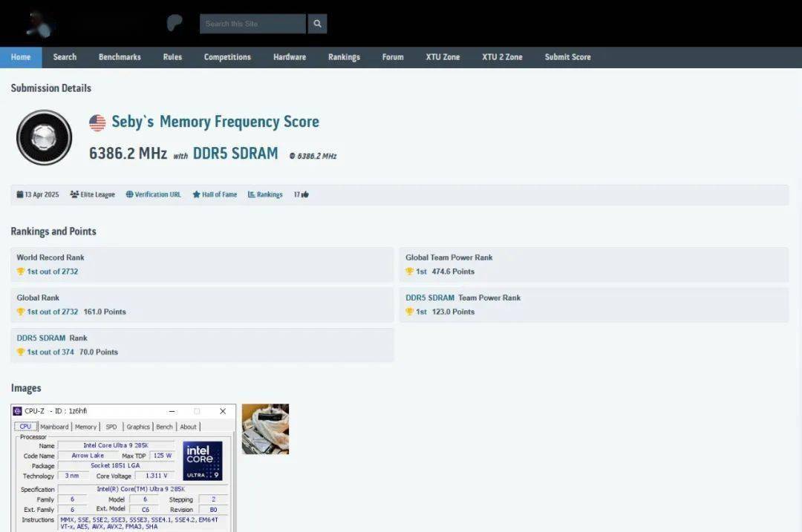Viewport: 802px width, 532px height.
Task: Click the star icon beside Hall of Fame
Action: click(196, 194)
